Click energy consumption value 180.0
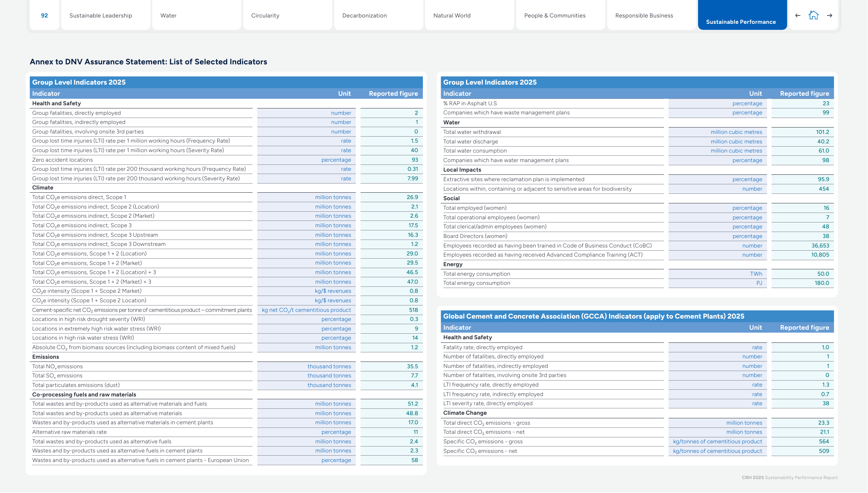This screenshot has height=493, width=868. [822, 283]
